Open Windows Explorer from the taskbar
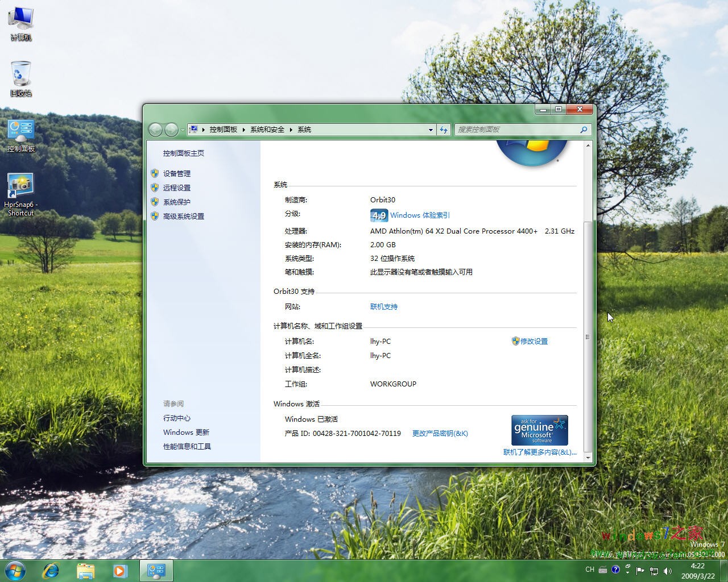 point(85,570)
